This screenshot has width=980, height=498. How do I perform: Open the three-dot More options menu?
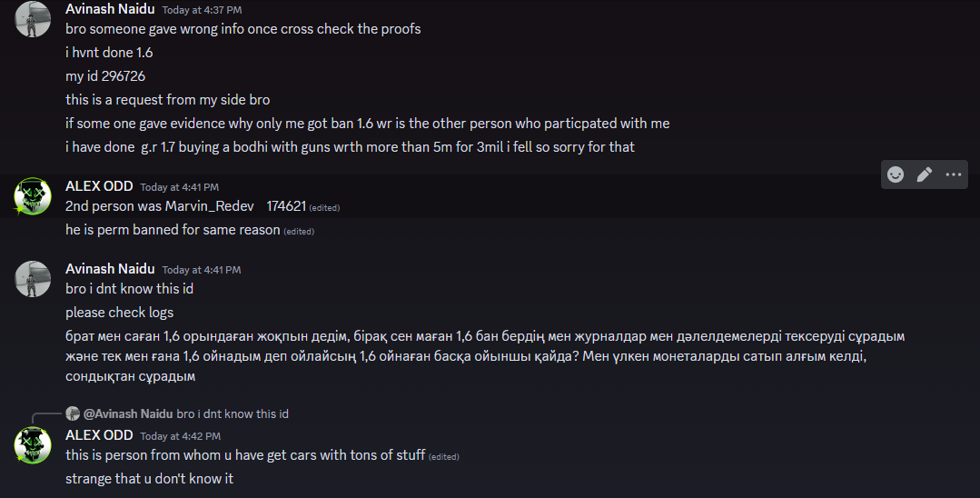pyautogui.click(x=954, y=174)
